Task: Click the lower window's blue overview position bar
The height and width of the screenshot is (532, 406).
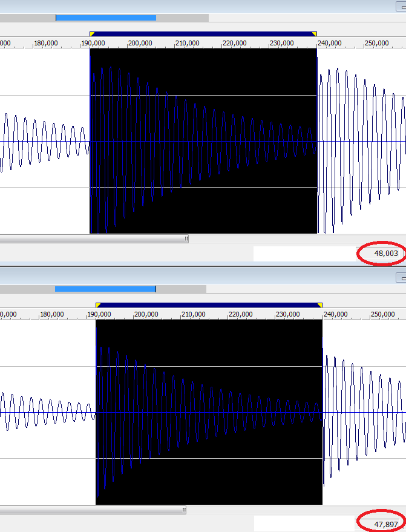Action: [105, 289]
